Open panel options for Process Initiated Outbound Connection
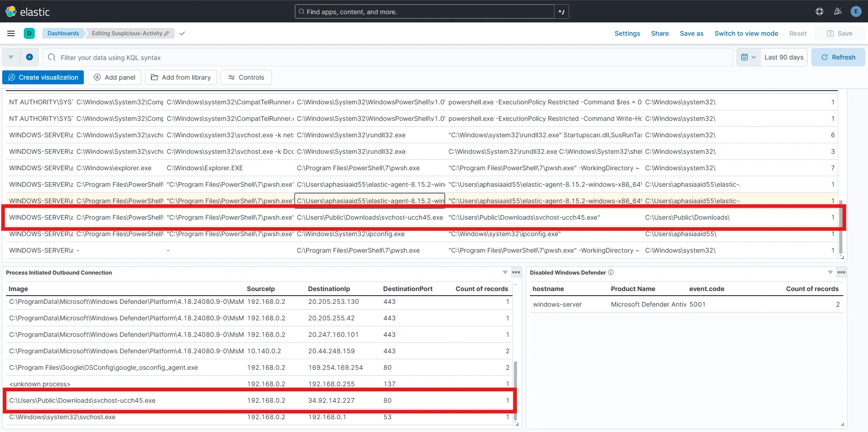 (516, 272)
